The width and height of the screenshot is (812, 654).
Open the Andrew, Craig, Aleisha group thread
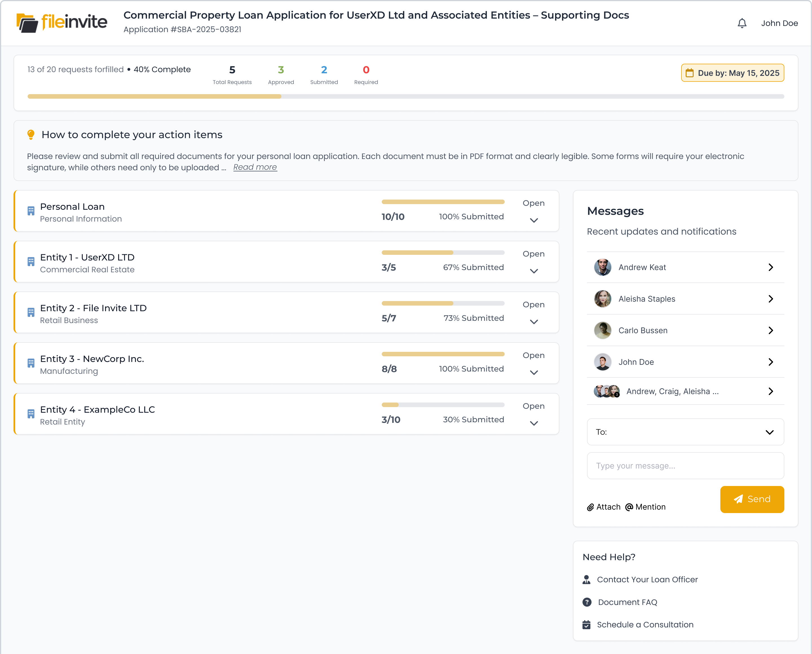click(x=685, y=392)
